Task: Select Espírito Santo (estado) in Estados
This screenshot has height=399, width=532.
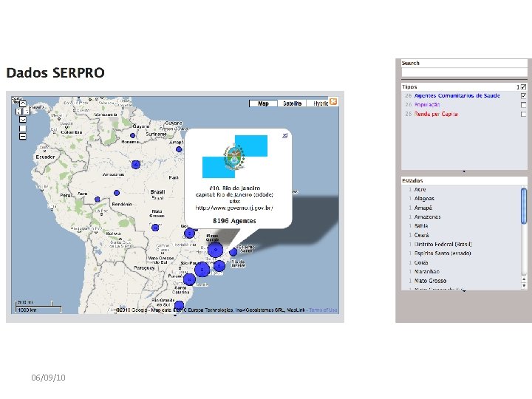Action: pyautogui.click(x=443, y=253)
